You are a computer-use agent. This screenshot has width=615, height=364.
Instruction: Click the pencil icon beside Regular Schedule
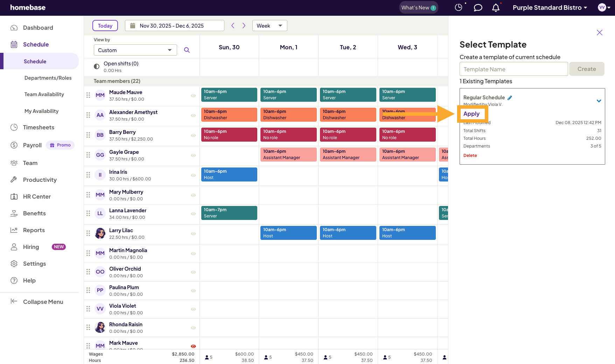click(510, 98)
